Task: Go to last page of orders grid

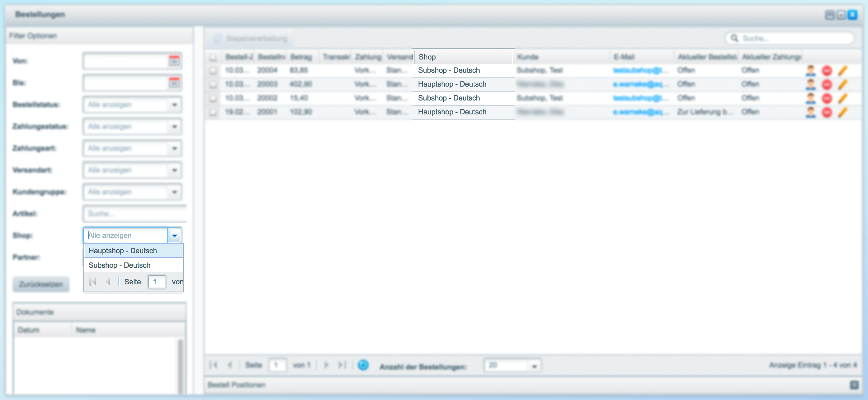Action: [x=342, y=365]
